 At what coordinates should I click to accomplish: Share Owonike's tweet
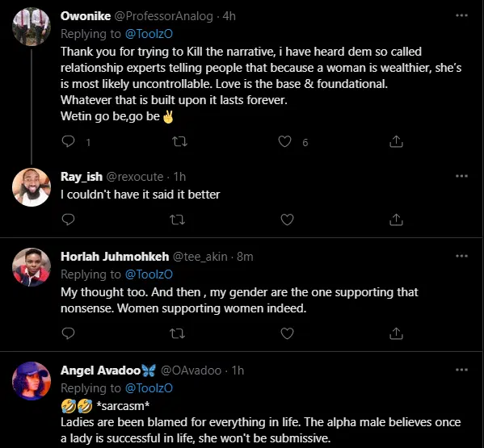[397, 141]
